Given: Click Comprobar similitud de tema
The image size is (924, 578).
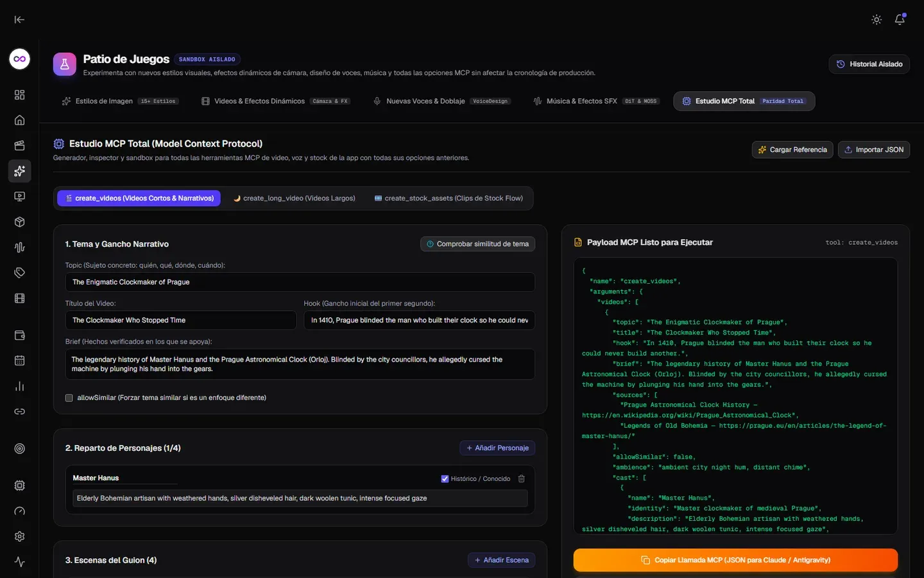Looking at the screenshot, I should click(477, 244).
